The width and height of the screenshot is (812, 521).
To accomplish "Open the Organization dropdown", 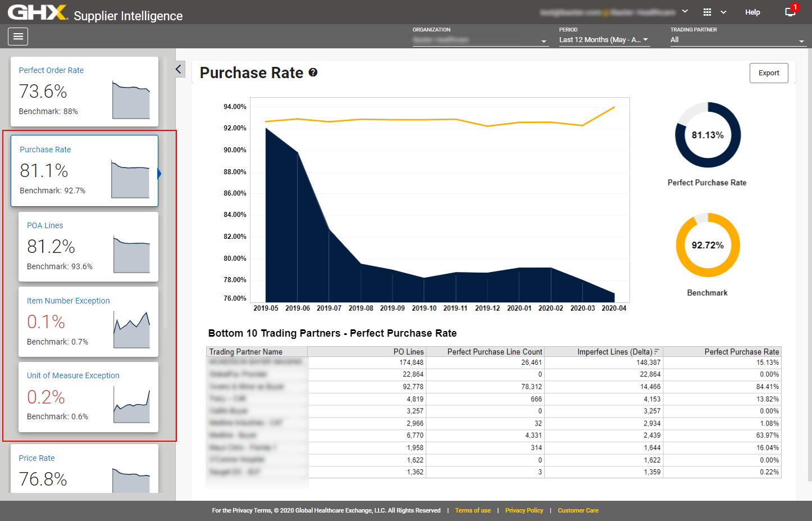I will 480,40.
